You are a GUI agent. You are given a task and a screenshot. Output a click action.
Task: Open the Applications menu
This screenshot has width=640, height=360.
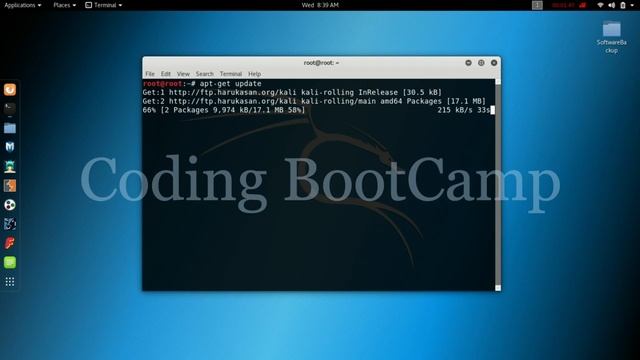point(22,5)
